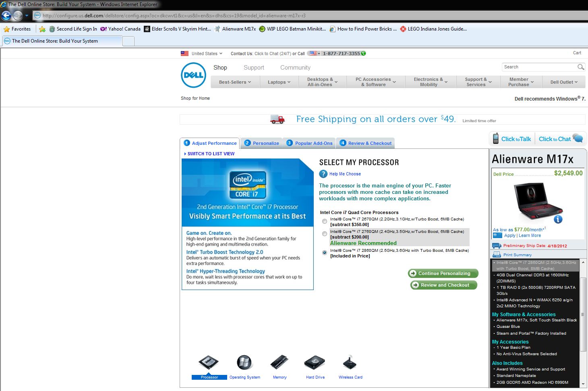Expand the Electronics & Mobility menu
The height and width of the screenshot is (391, 588).
coord(431,82)
